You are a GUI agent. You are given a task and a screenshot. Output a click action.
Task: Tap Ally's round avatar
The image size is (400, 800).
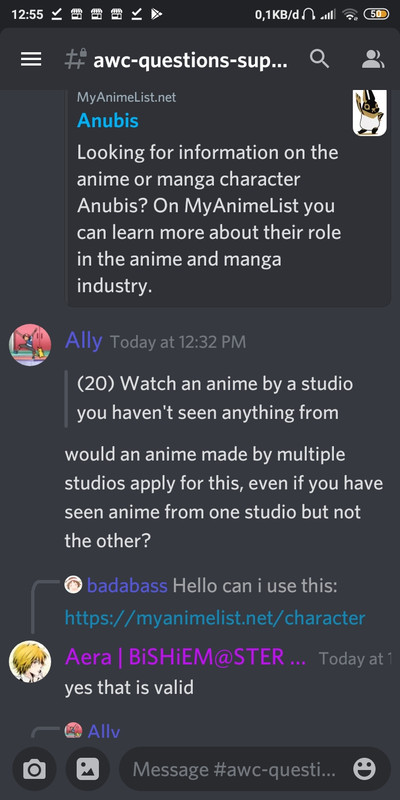point(30,345)
